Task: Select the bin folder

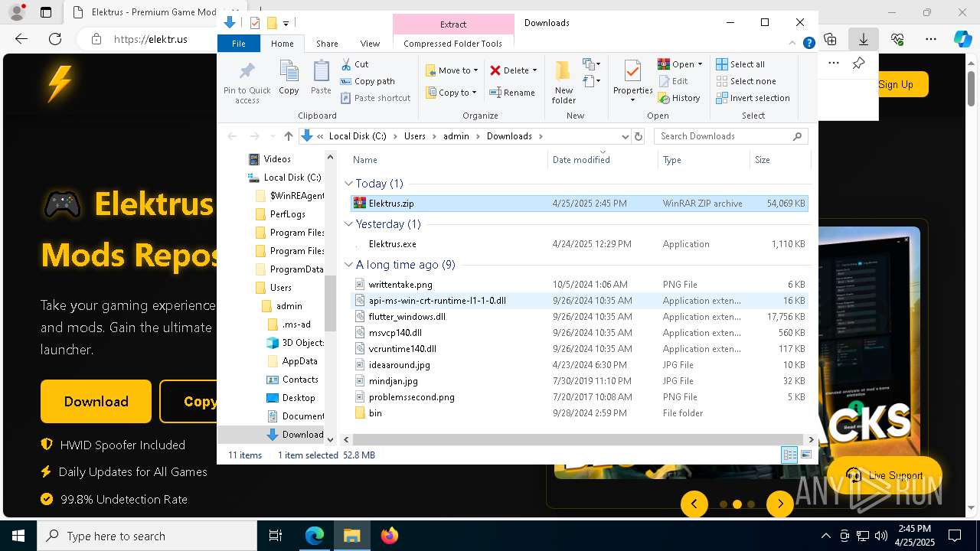Action: tap(579, 413)
